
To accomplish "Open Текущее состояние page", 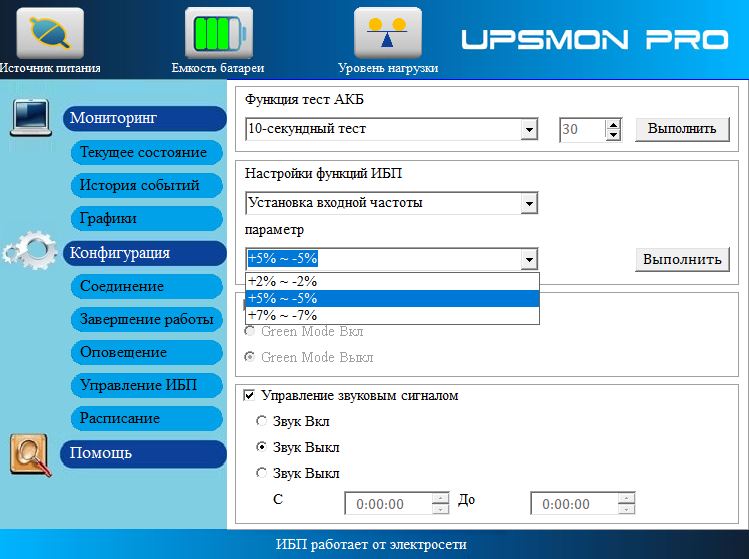I will [x=147, y=152].
